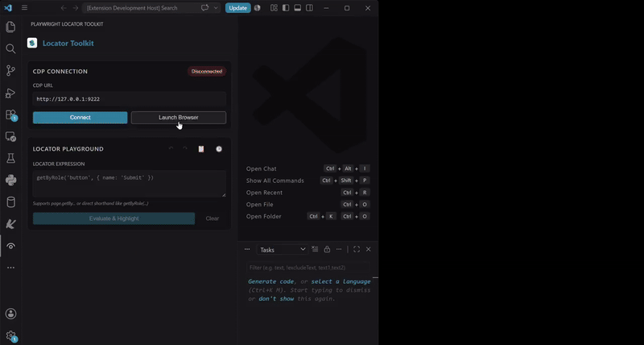Expand the chat dropdown chevron
This screenshot has width=644, height=345.
216,8
